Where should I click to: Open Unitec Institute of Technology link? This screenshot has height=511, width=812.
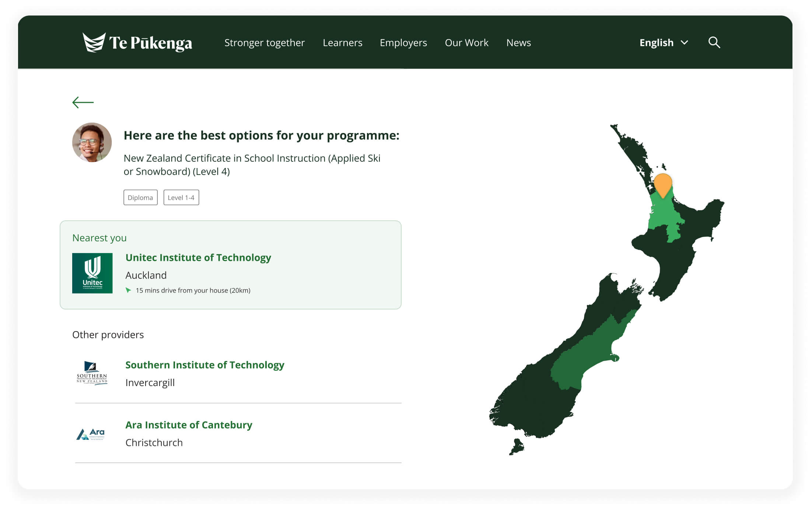[198, 258]
